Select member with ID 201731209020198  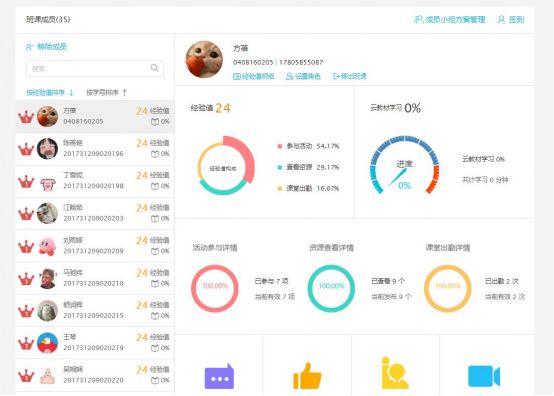[x=95, y=181]
